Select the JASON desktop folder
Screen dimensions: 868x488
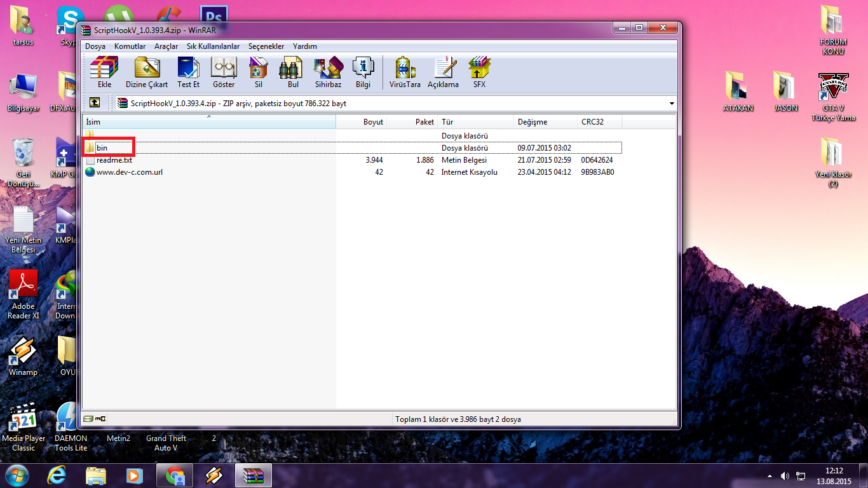point(785,92)
